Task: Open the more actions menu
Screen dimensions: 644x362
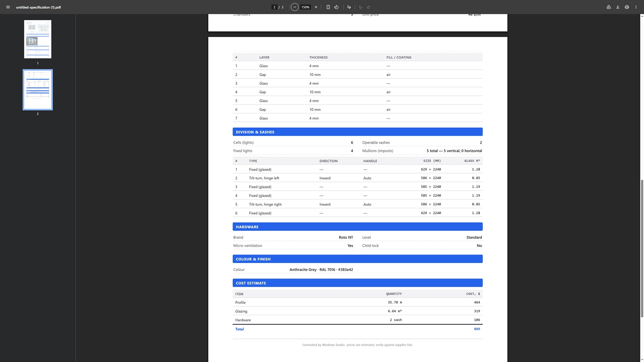Action: (x=636, y=7)
